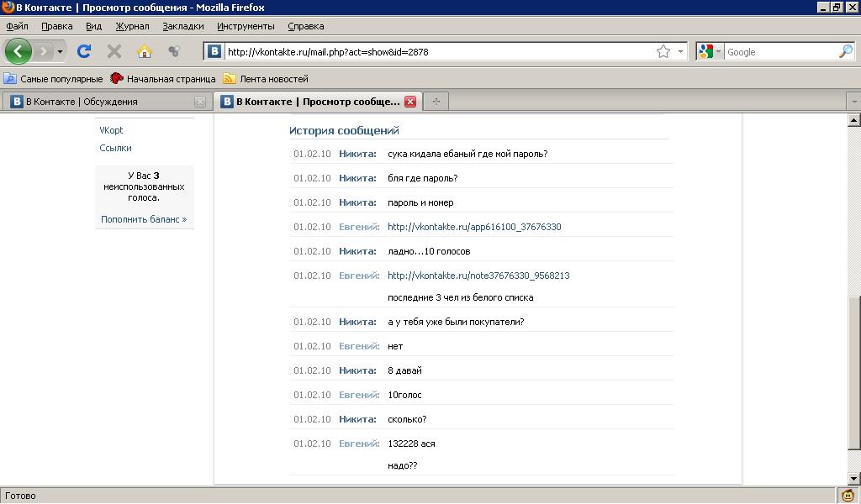
Task: Click the VK favicon on Обсуждения tab
Action: coord(17,102)
